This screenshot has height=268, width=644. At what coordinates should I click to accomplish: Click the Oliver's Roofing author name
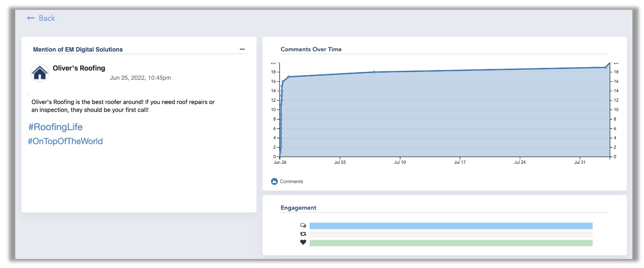tap(79, 68)
